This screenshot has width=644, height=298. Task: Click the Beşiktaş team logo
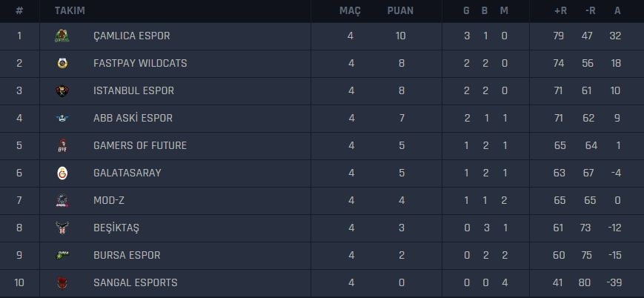tap(63, 228)
